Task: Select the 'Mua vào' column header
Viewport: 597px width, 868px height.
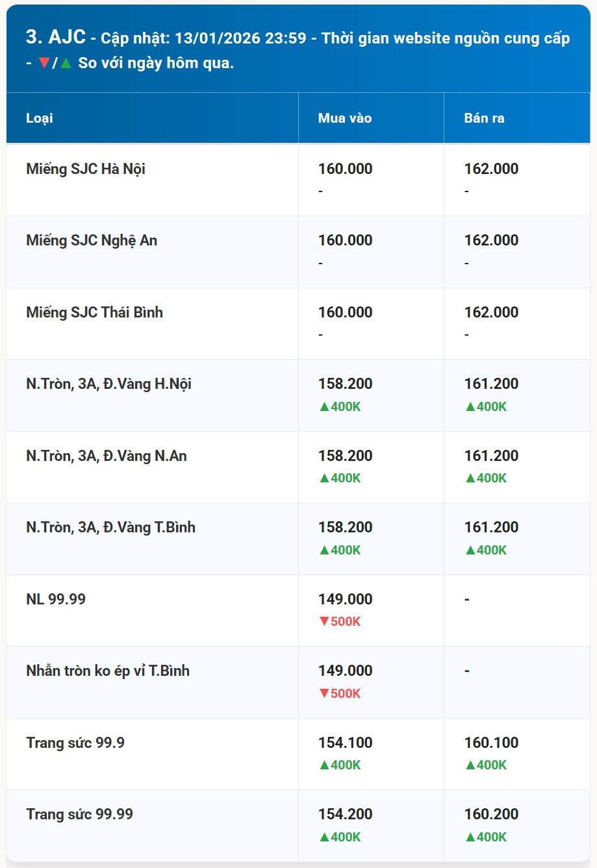Action: coord(345,118)
